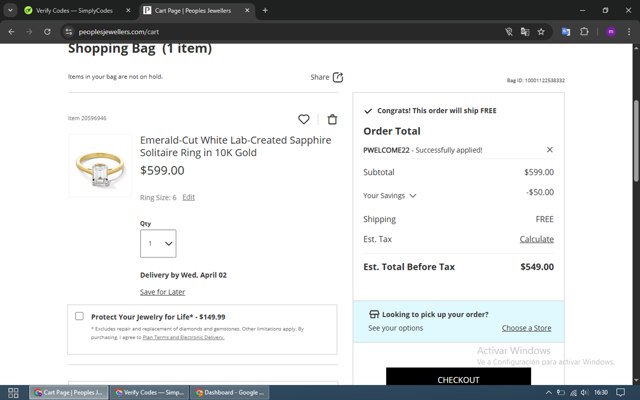This screenshot has height=400, width=640.
Task: Click the Windows Task View icon
Action: click(x=13, y=393)
